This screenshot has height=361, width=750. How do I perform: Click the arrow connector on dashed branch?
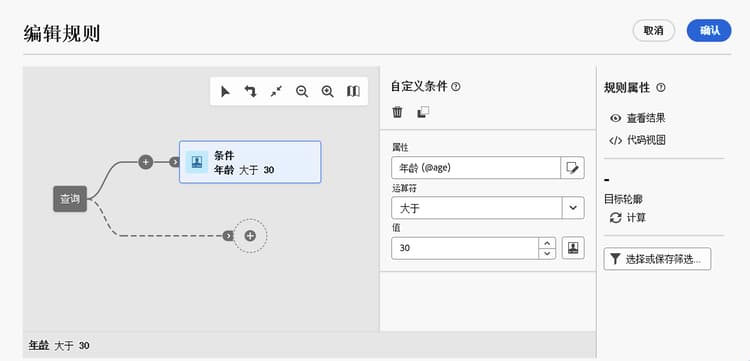(228, 235)
